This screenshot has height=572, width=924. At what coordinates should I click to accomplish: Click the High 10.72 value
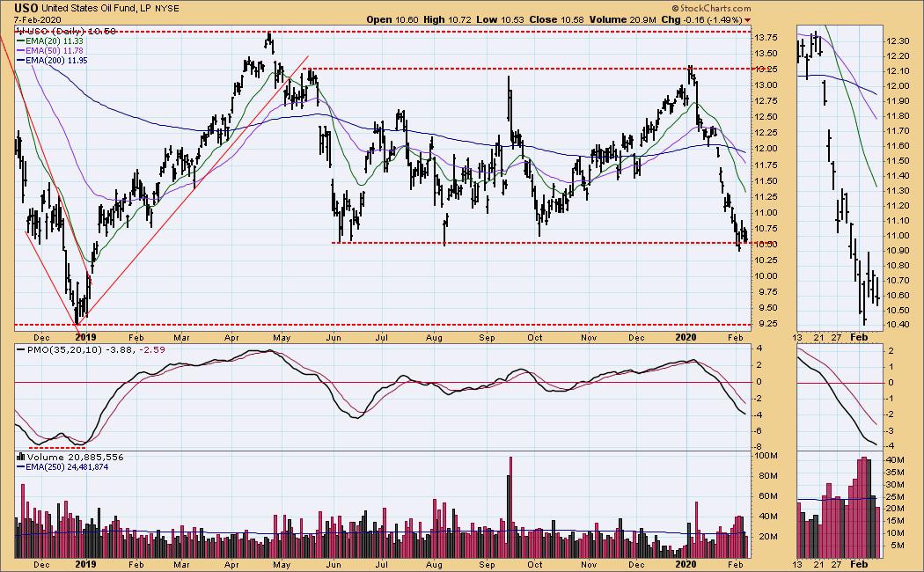pos(448,19)
